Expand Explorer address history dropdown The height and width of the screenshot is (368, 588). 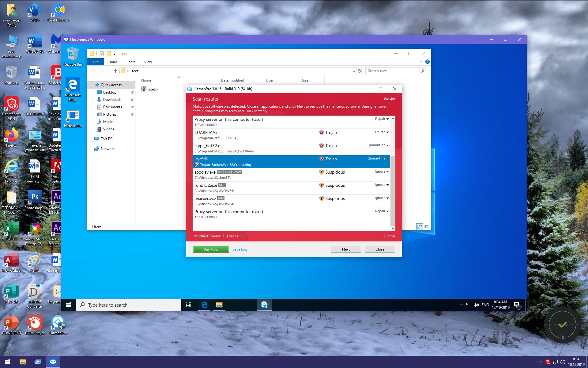tap(354, 71)
